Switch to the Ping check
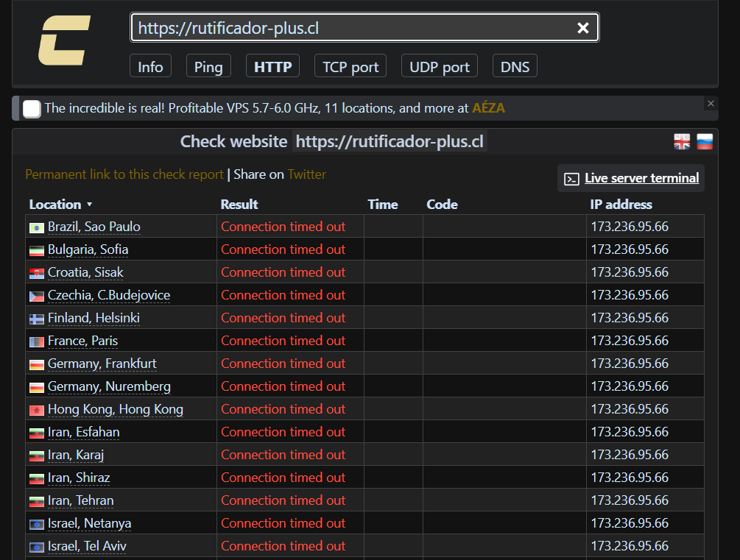The image size is (740, 560). click(x=208, y=66)
